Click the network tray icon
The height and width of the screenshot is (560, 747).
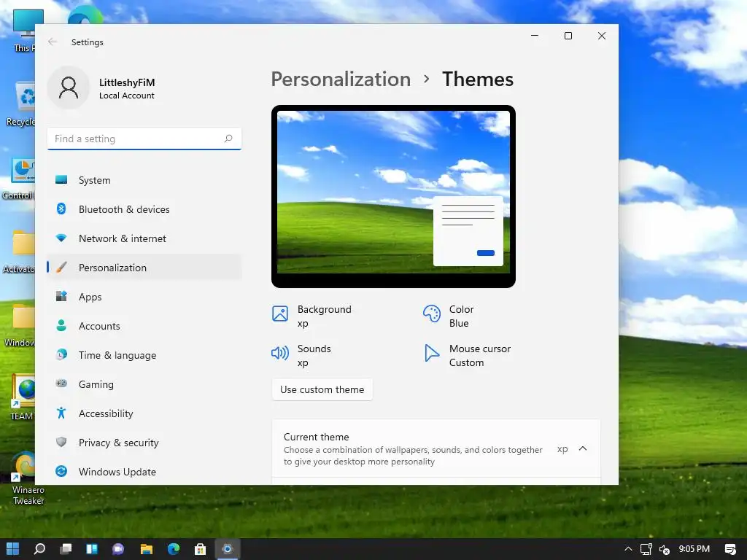[646, 549]
